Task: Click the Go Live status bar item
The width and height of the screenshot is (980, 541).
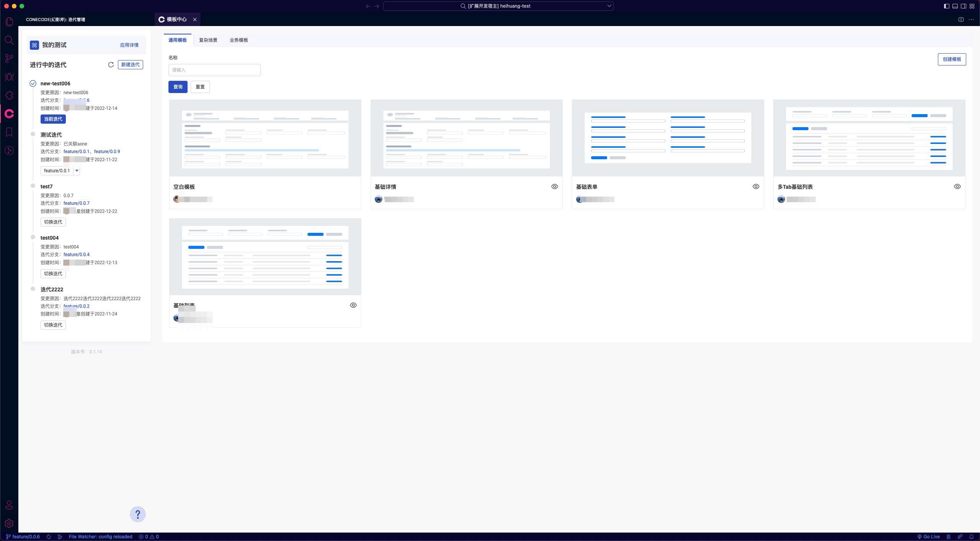Action: click(929, 537)
